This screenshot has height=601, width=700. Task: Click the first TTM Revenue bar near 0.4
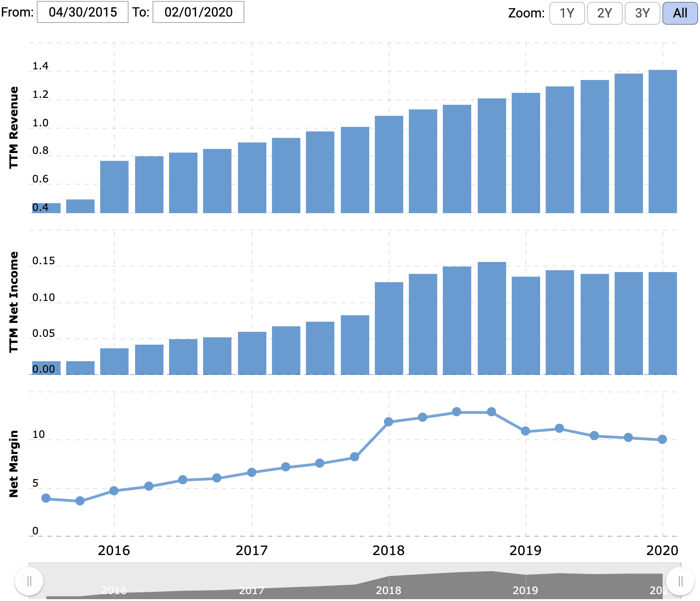click(x=46, y=208)
